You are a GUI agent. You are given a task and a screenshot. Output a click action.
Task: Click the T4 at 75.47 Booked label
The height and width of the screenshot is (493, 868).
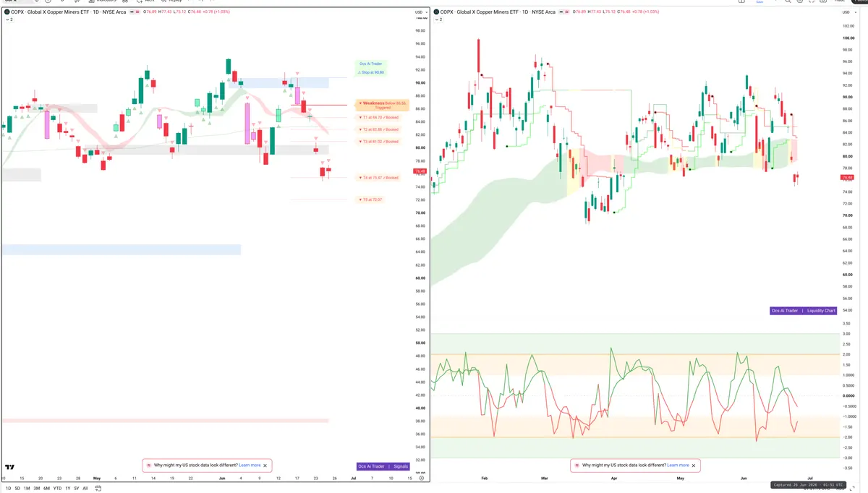pos(379,178)
